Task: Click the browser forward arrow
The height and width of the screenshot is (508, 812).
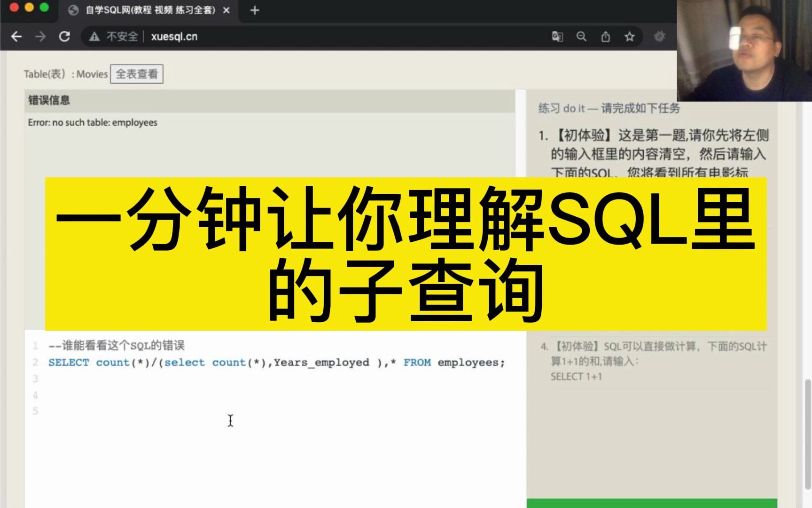Action: [40, 37]
